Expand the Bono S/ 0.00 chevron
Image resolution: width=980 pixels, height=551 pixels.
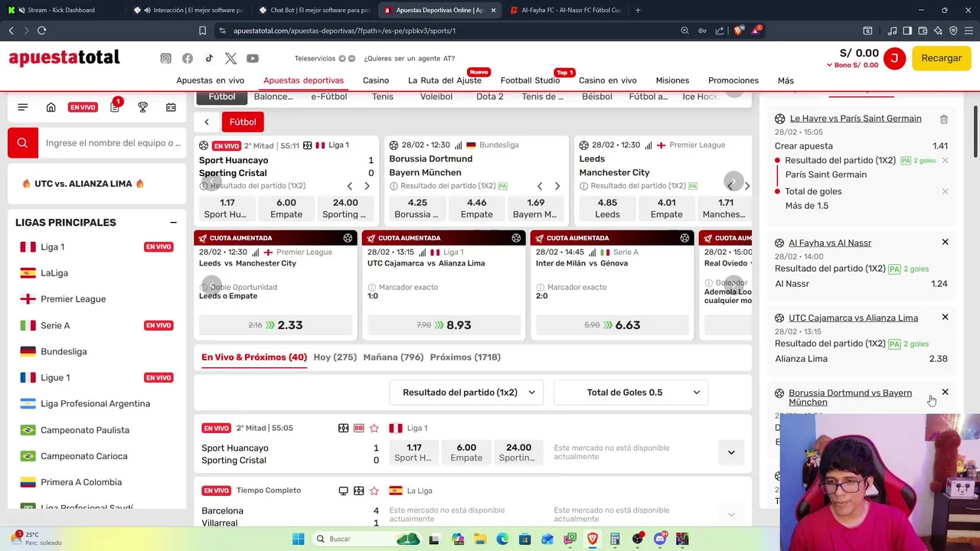(829, 66)
